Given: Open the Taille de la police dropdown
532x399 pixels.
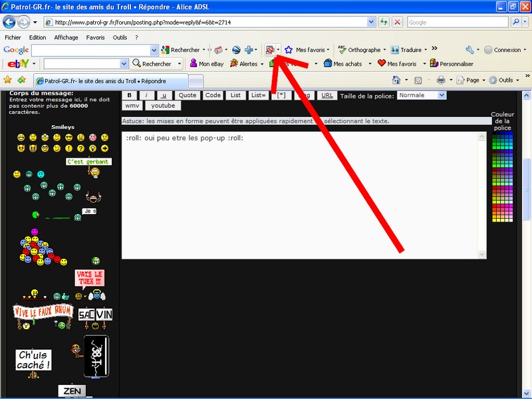Looking at the screenshot, I should click(x=442, y=95).
